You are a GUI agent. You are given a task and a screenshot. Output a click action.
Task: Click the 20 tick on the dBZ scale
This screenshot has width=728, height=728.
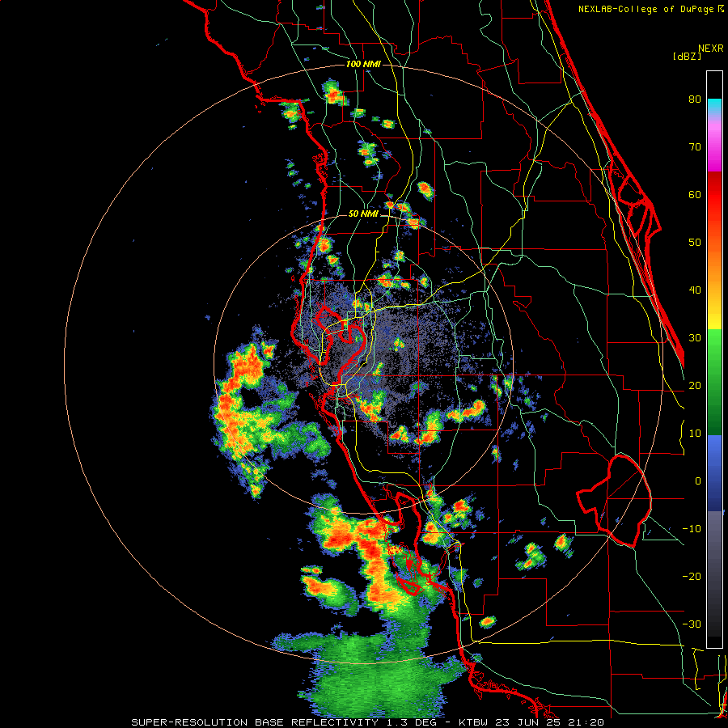[x=695, y=385]
